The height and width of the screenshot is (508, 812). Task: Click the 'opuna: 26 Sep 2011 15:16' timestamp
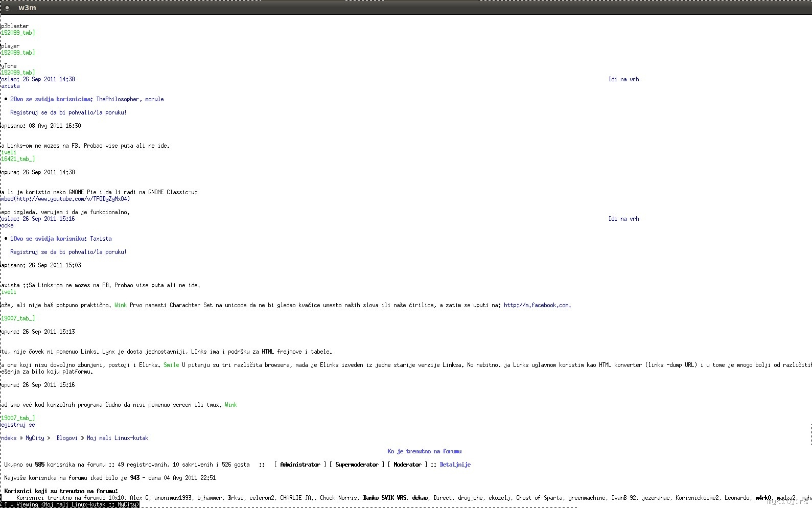38,385
